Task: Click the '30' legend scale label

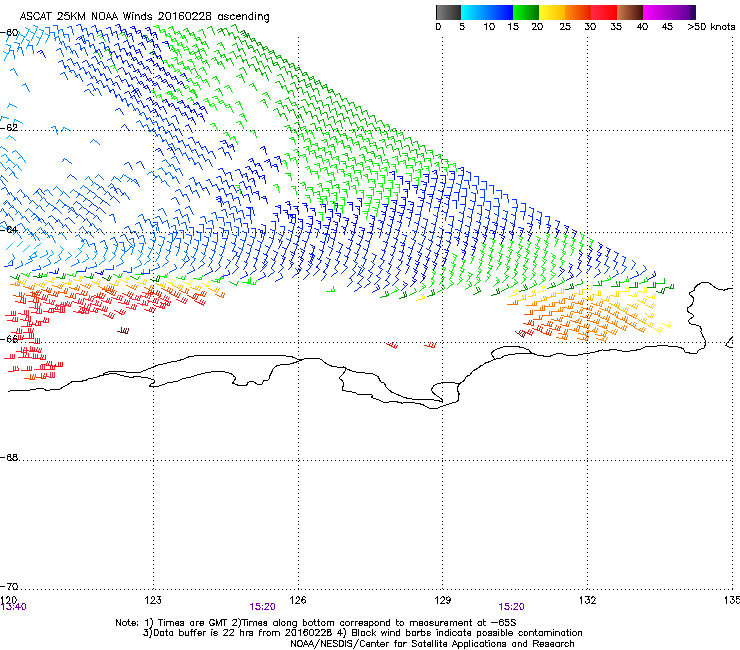Action: [590, 27]
